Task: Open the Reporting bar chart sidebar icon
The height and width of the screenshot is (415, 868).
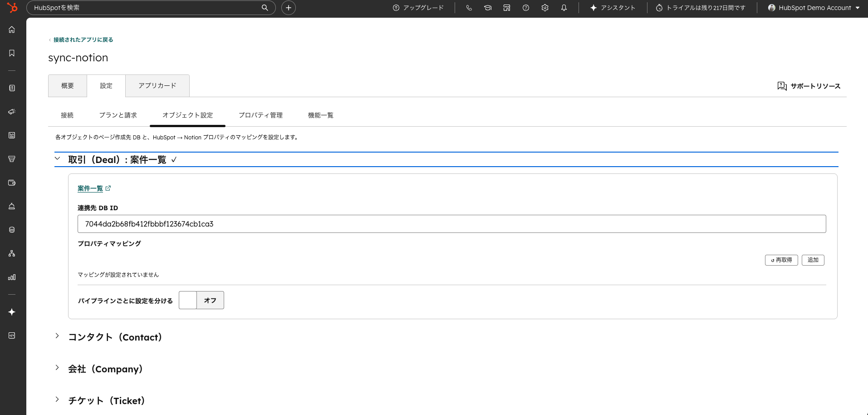Action: click(x=12, y=277)
